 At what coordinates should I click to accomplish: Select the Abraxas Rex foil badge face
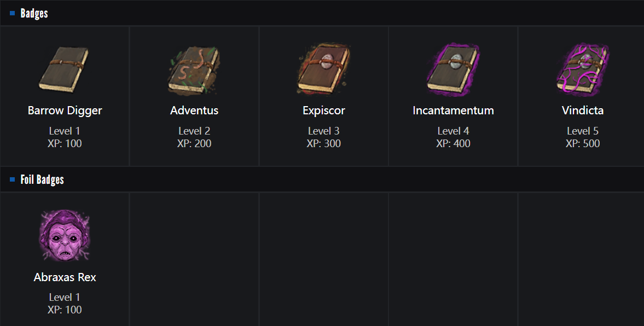[x=65, y=236]
